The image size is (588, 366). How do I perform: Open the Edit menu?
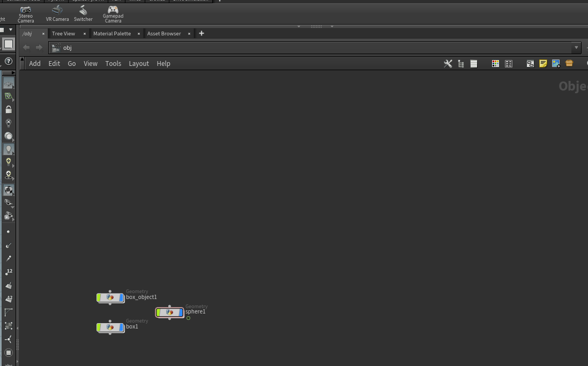pyautogui.click(x=54, y=64)
